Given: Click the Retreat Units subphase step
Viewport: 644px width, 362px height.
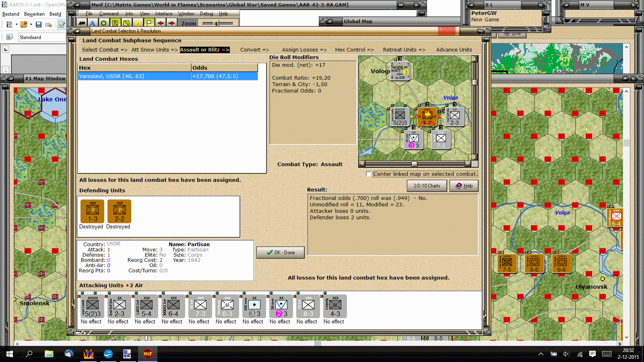Looking at the screenshot, I should (x=404, y=50).
